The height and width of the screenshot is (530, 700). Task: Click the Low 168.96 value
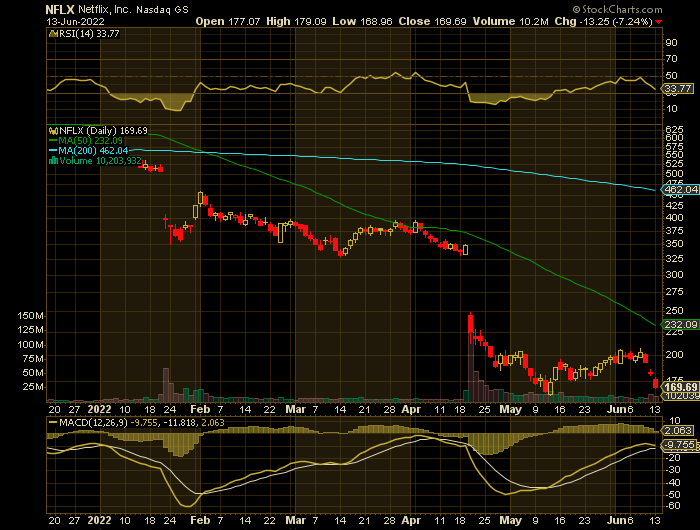362,21
